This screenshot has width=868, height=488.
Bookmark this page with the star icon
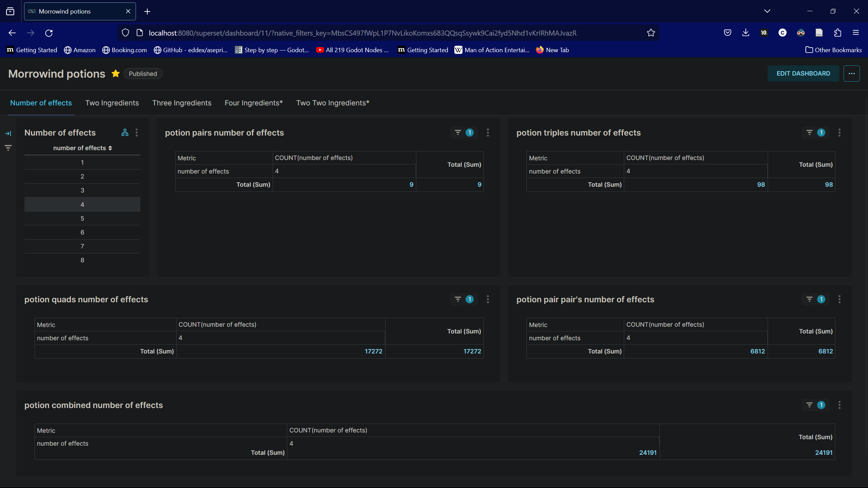pos(651,33)
